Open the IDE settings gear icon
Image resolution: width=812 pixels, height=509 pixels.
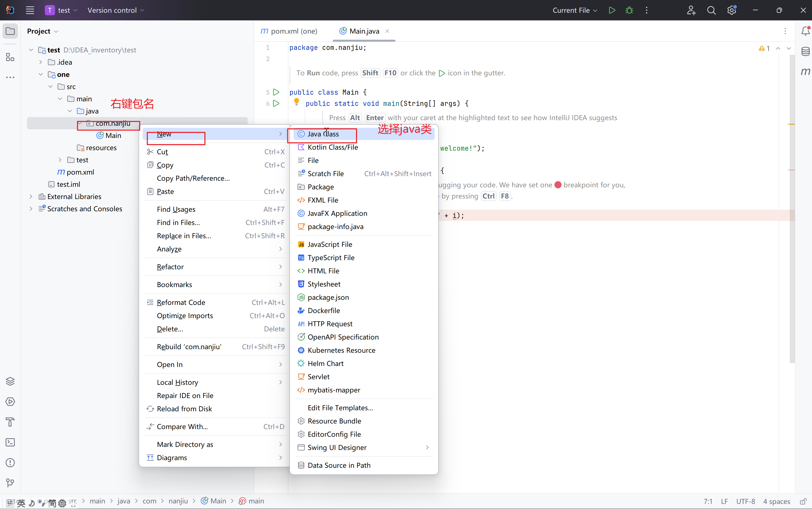click(x=731, y=10)
